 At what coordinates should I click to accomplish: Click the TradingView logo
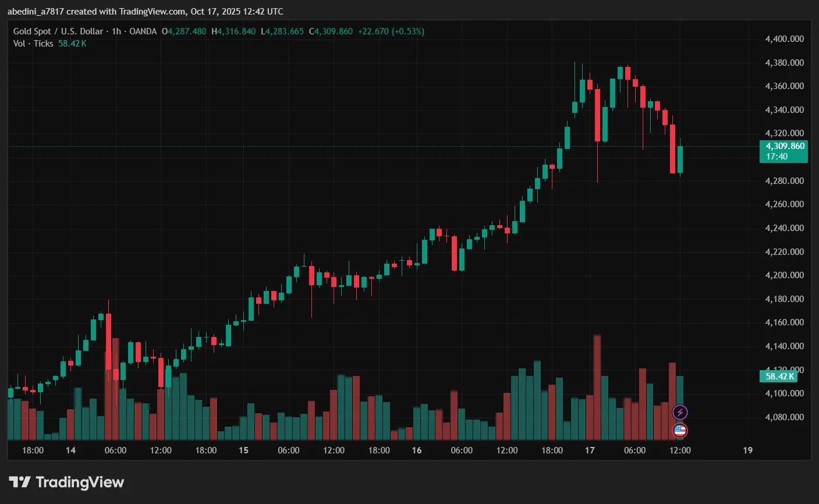[66, 482]
